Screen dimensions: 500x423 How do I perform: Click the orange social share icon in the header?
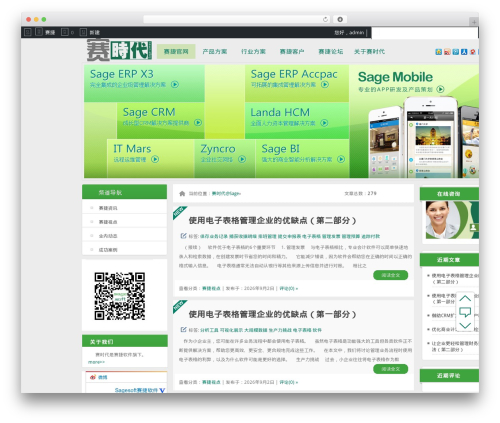(447, 52)
